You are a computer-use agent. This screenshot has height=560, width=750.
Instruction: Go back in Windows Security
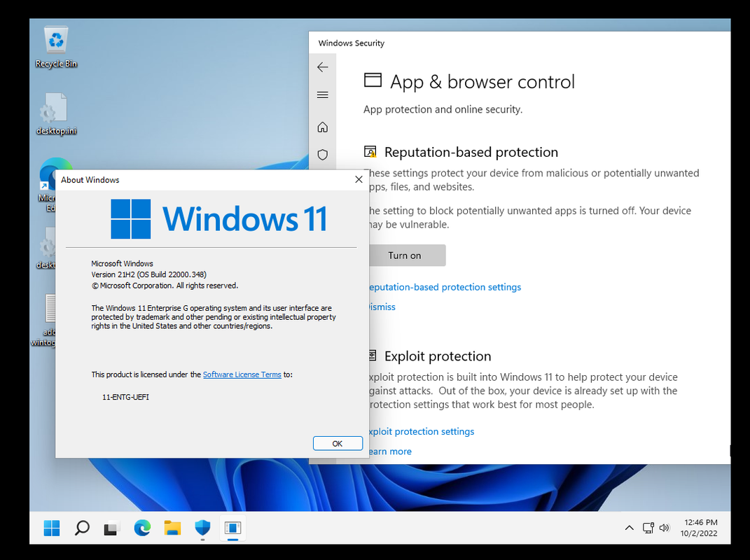(322, 67)
